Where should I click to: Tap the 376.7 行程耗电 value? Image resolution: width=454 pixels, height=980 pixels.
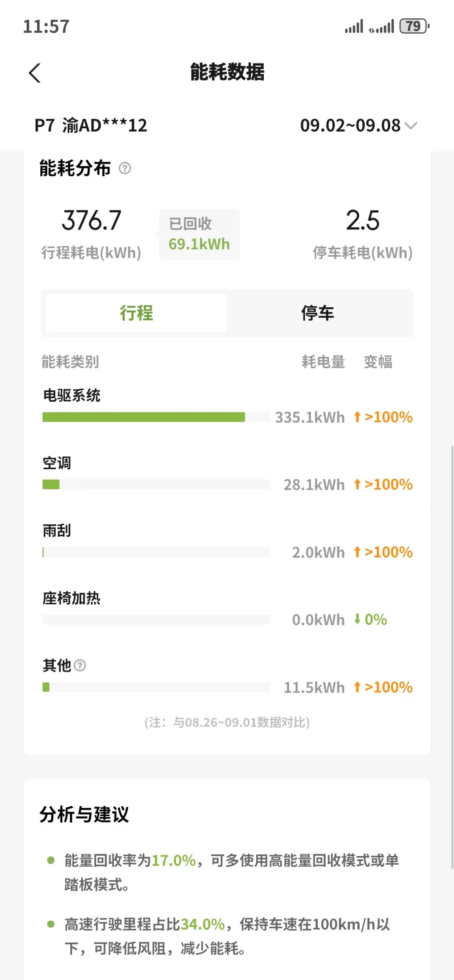91,220
